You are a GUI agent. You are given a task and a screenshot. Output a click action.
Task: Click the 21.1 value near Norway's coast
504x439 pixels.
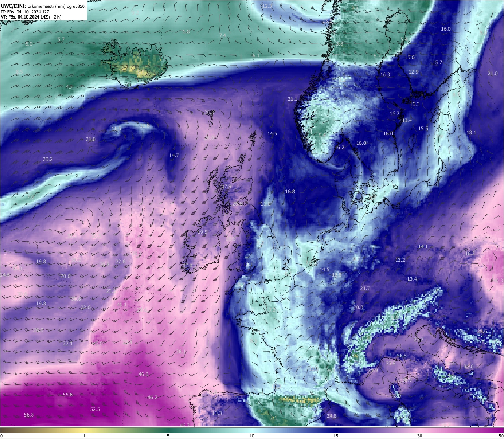[x=293, y=99]
